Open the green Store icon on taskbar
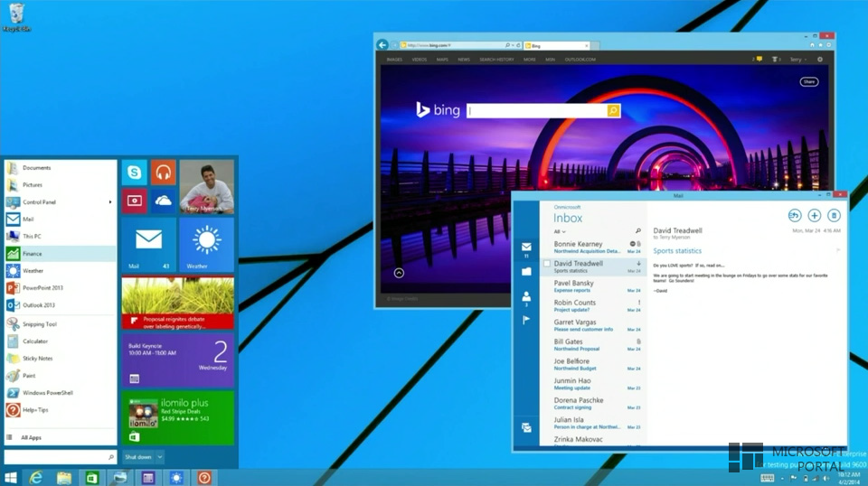 click(92, 478)
